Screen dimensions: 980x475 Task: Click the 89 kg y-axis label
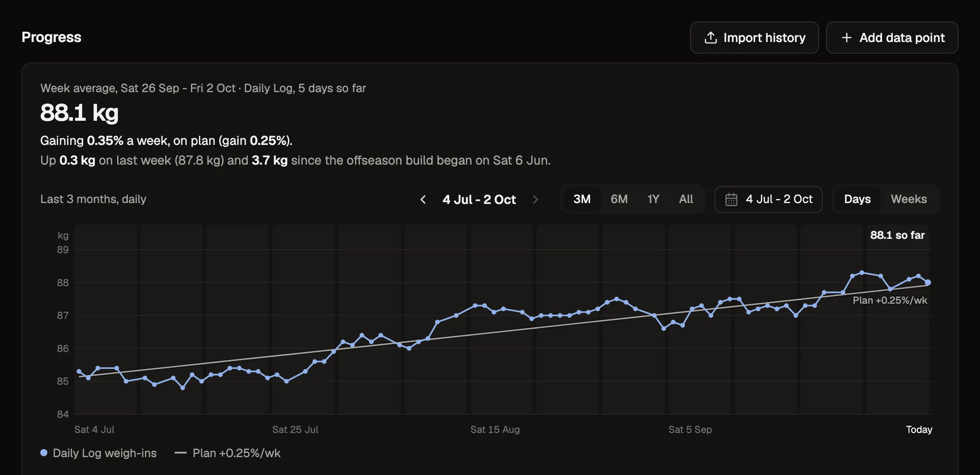tap(63, 250)
